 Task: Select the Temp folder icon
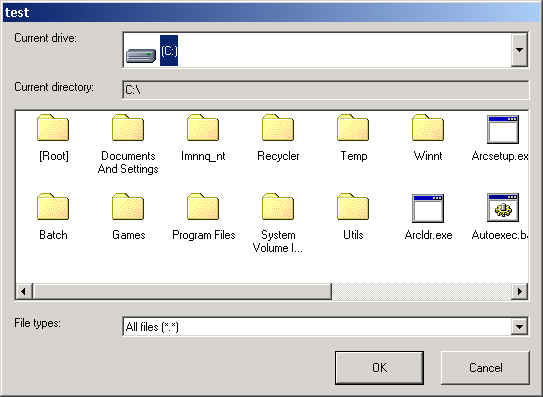pyautogui.click(x=353, y=127)
